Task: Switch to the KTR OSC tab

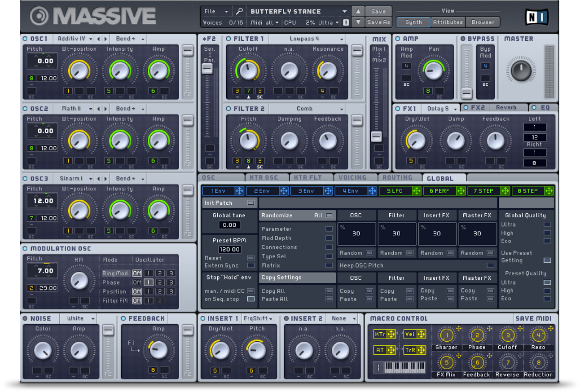Action: (x=267, y=178)
